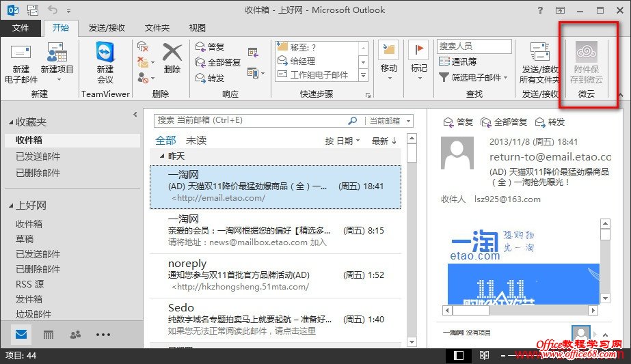This screenshot has height=364, width=631.
Task: Open People contacts icon in navigation bar
Action: pos(75,335)
